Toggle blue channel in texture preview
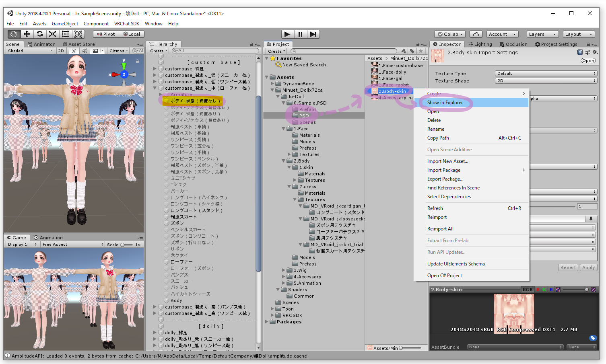This screenshot has height=364, width=606. pyautogui.click(x=551, y=290)
